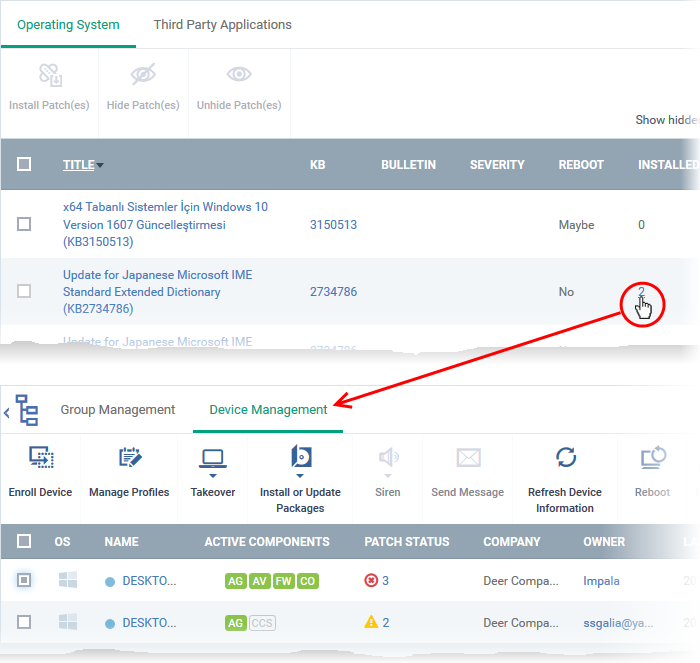Screen dimensions: 700x663
Task: Click the Impala owner link
Action: point(603,580)
